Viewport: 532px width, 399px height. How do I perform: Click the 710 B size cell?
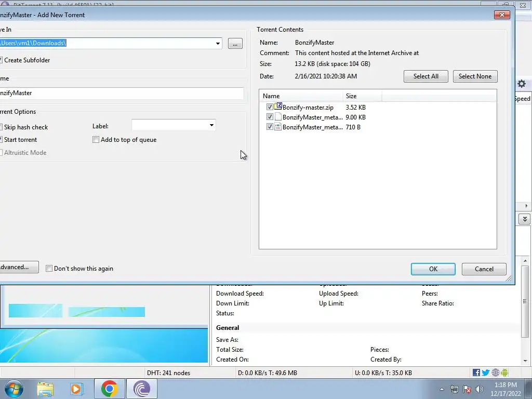click(x=353, y=127)
